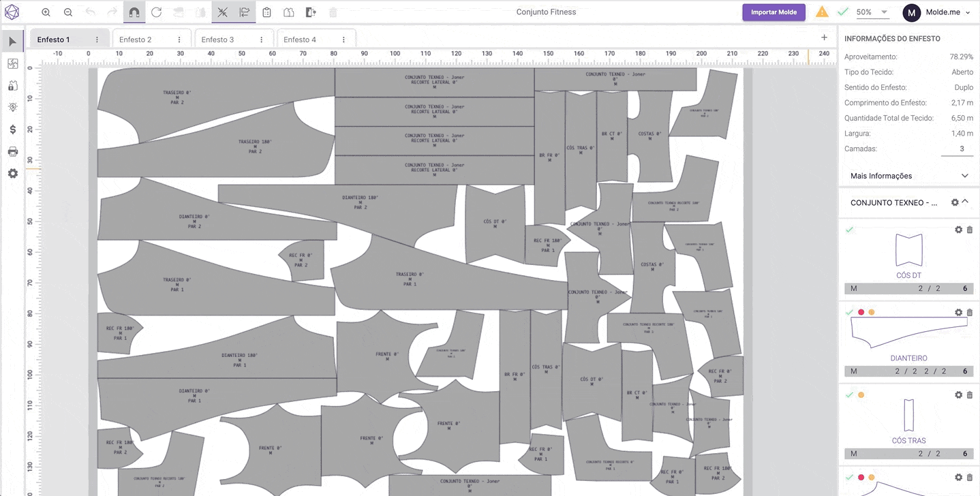Open the three-dot menu on Enfesto 2
Image resolution: width=980 pixels, height=496 pixels.
click(x=179, y=40)
